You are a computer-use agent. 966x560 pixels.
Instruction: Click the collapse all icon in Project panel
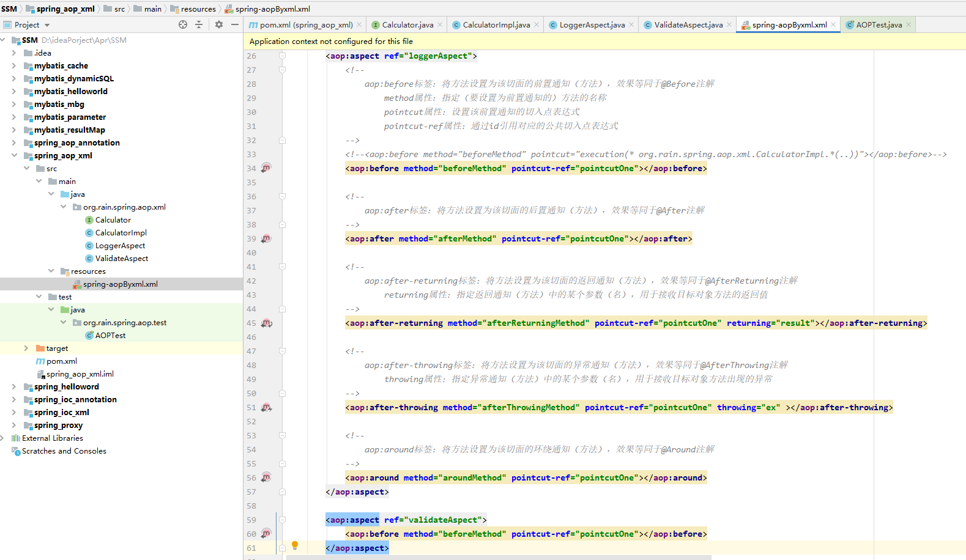tap(199, 24)
